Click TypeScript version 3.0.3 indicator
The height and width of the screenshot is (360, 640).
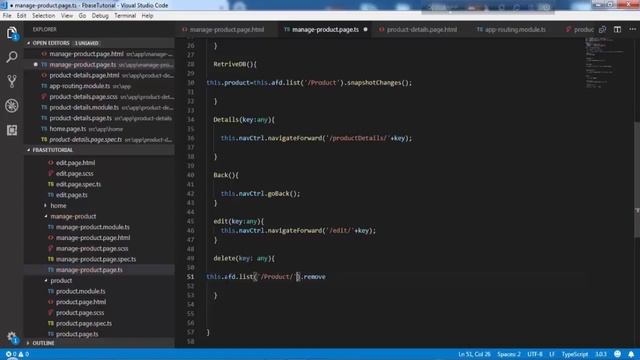pos(601,354)
